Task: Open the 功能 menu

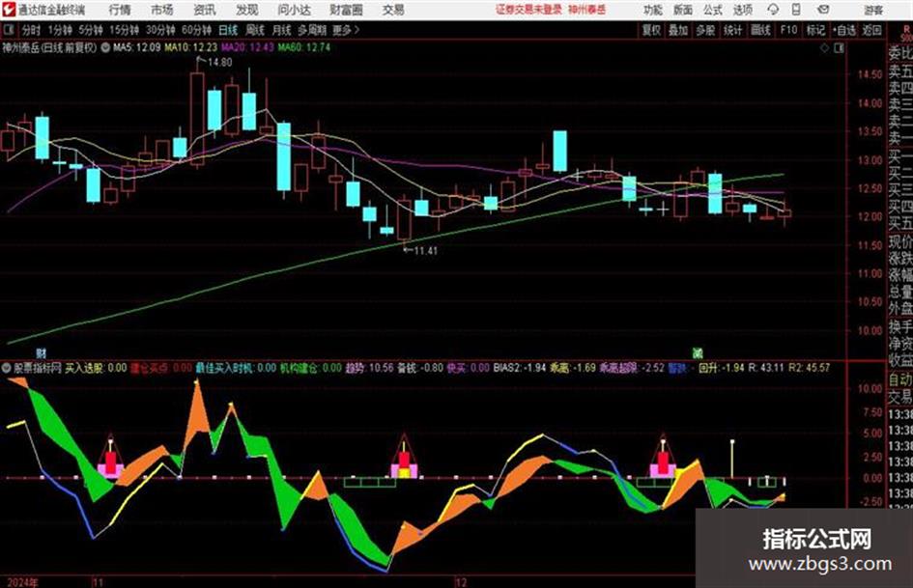Action: click(653, 10)
